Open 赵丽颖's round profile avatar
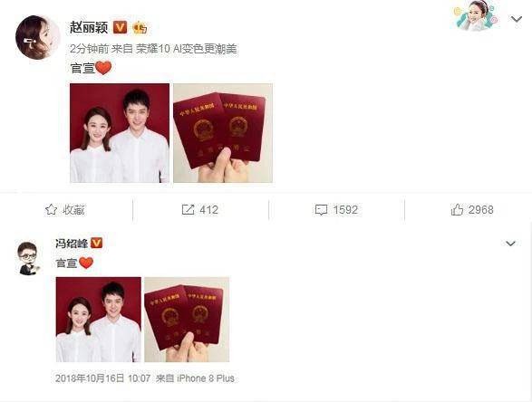 click(38, 37)
